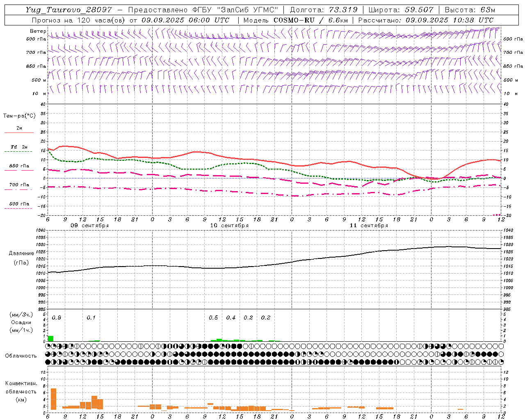The height and width of the screenshot is (420, 525).
Task: Click the 0.4 precipitation total value
Action: coord(231,317)
